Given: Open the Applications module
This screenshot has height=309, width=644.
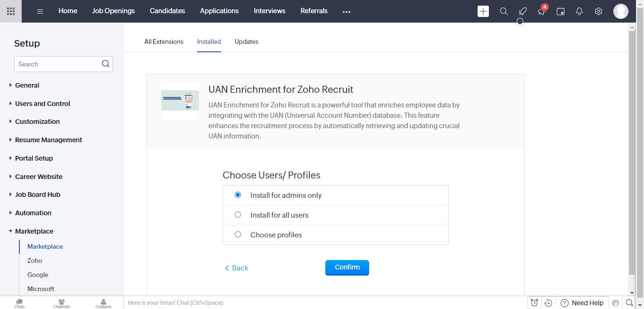Looking at the screenshot, I should (219, 11).
